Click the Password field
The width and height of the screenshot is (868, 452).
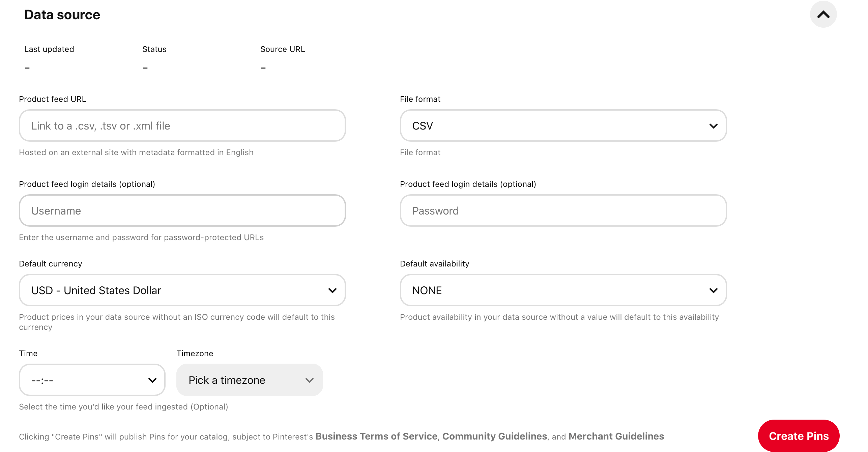point(563,210)
